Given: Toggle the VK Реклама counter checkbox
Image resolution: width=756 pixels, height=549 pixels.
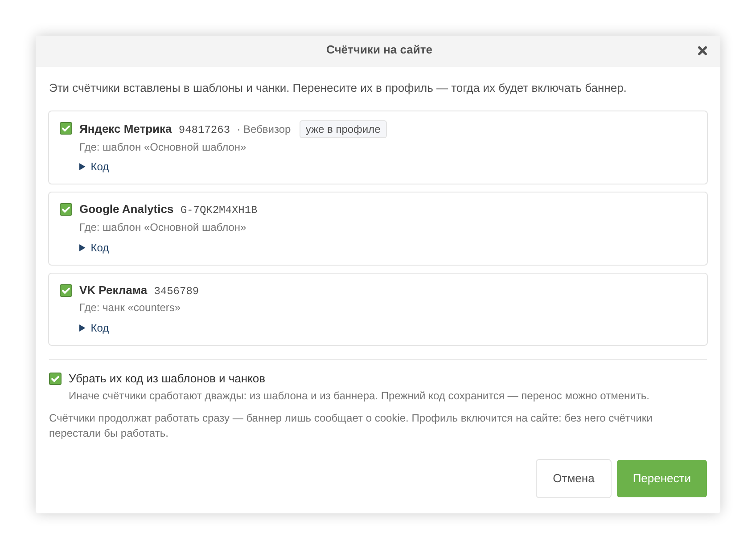Looking at the screenshot, I should pos(66,290).
